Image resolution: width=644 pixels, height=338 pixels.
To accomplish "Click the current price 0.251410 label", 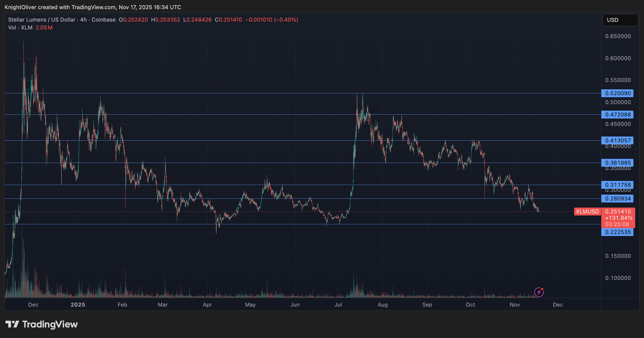I will click(x=618, y=212).
